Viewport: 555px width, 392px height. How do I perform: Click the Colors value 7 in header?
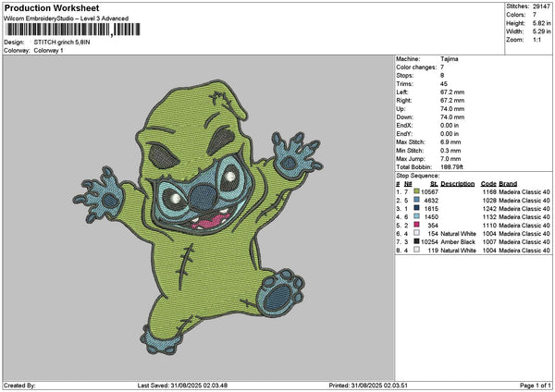(x=535, y=15)
